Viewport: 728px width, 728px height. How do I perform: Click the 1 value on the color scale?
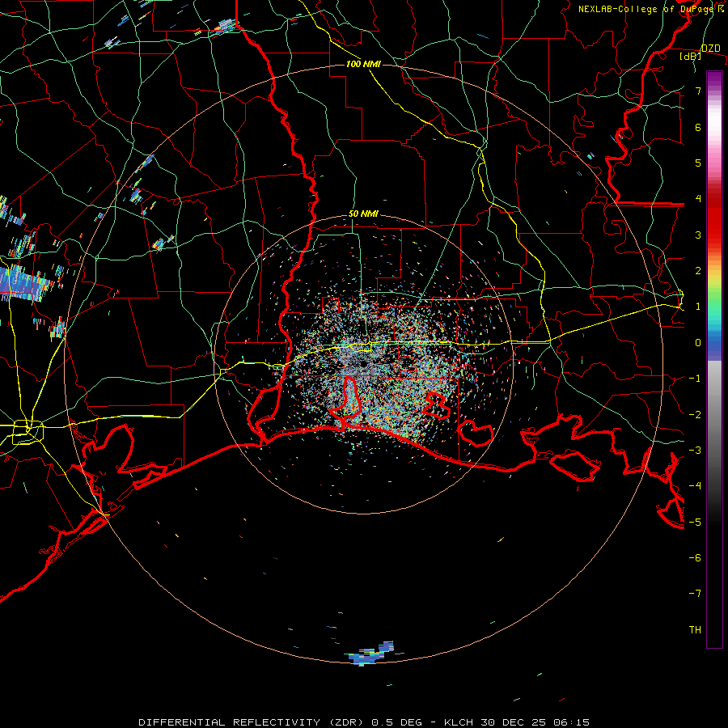[x=698, y=307]
